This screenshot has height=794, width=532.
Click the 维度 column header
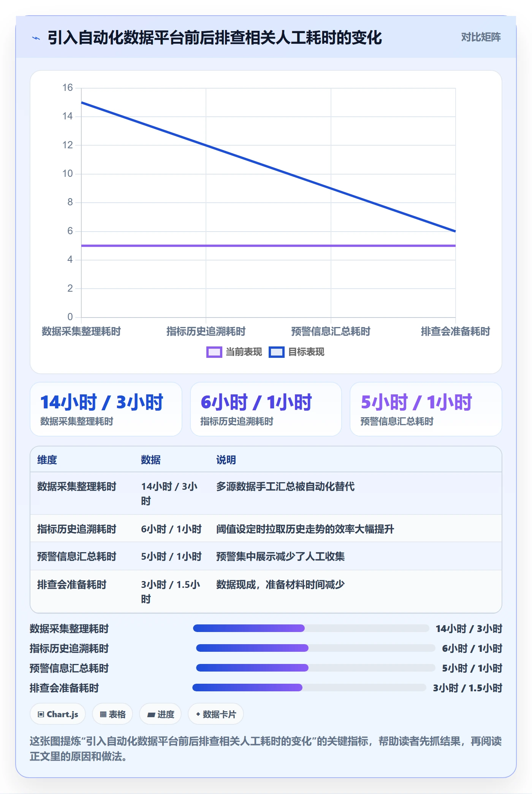(x=47, y=460)
